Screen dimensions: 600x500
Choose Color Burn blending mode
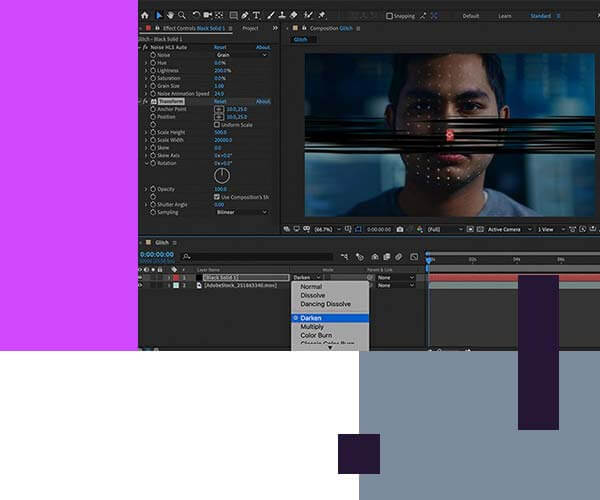click(x=330, y=335)
